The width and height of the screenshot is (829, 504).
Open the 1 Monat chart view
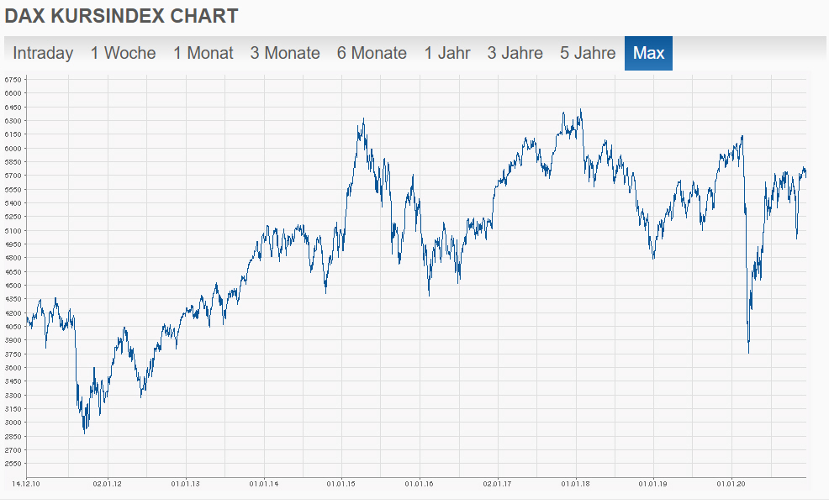click(203, 54)
